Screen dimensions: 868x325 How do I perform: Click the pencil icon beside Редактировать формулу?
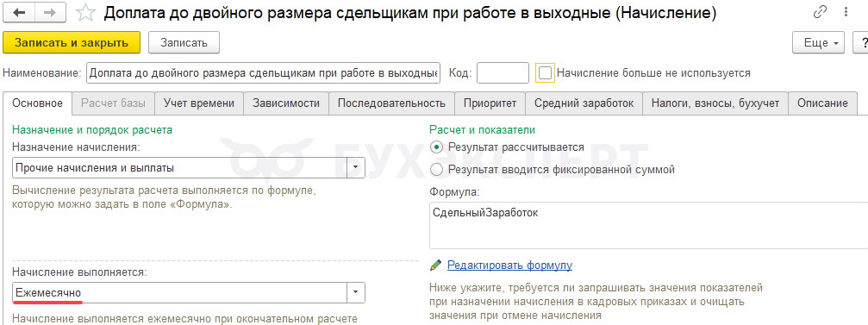click(x=436, y=266)
